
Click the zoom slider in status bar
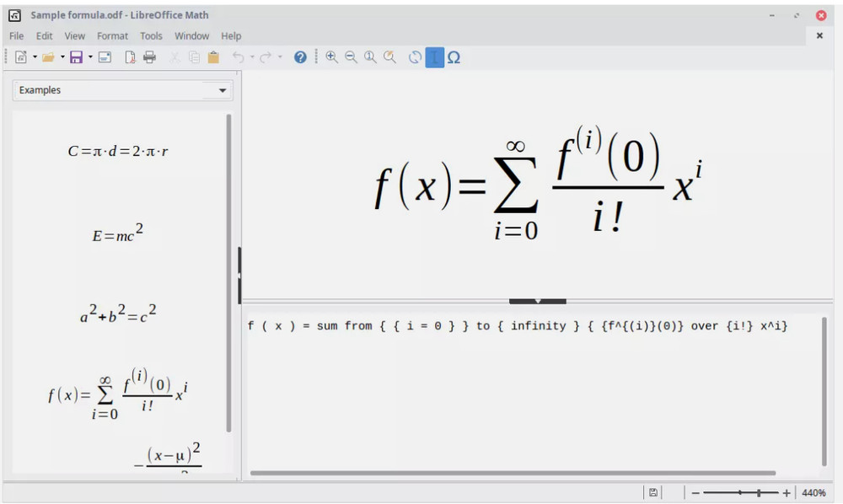click(x=740, y=492)
